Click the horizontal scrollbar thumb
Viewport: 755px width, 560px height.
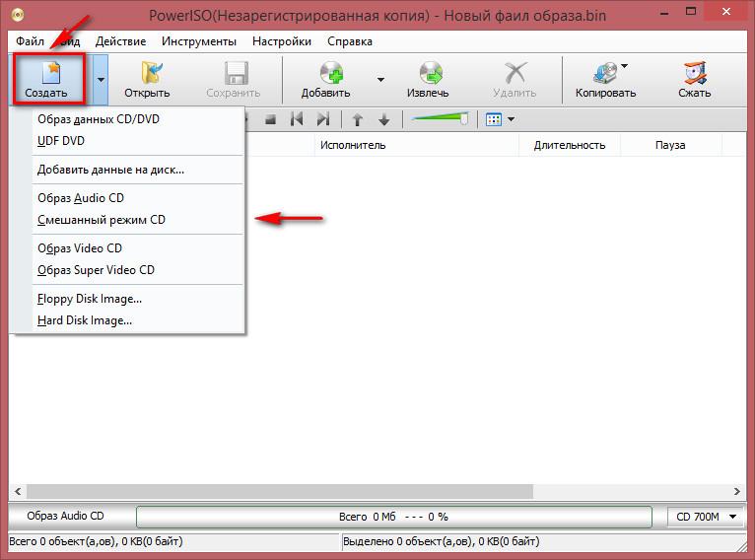pyautogui.click(x=280, y=491)
